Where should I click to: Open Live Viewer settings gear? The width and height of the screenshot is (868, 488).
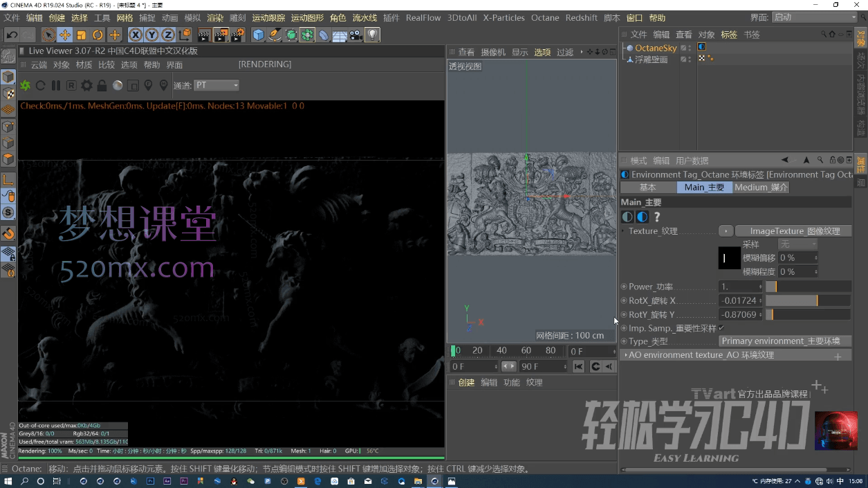click(86, 85)
